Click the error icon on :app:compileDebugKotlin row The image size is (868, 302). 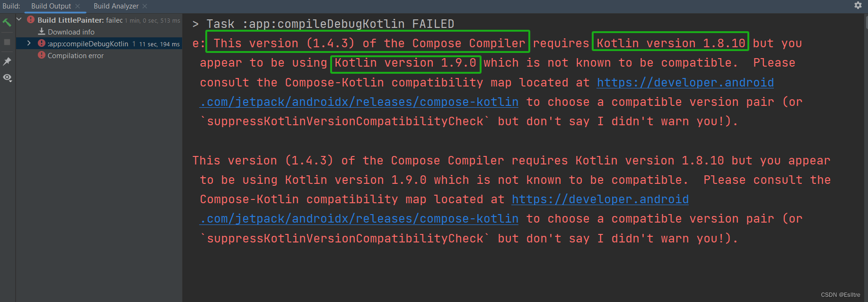click(x=41, y=43)
